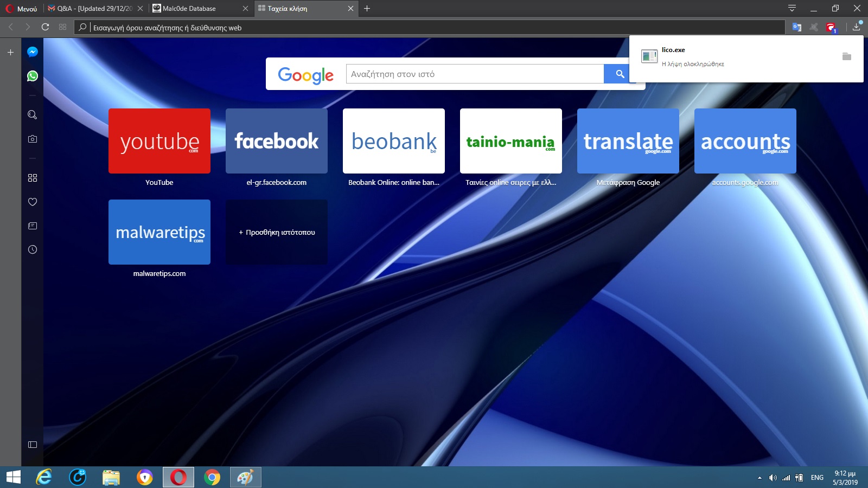868x488 pixels.
Task: Launch Avast Secure Browser from taskbar
Action: point(145,477)
